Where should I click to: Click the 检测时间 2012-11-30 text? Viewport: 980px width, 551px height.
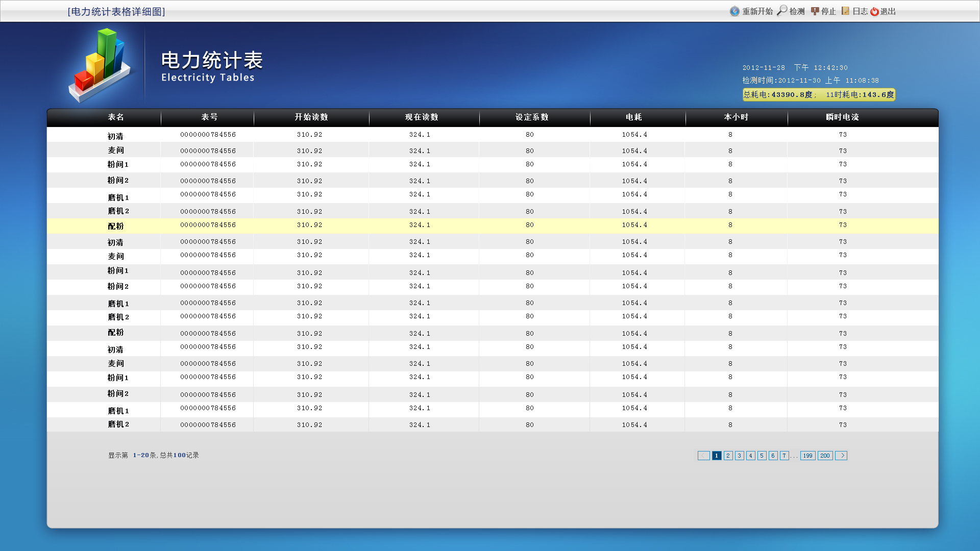click(811, 81)
